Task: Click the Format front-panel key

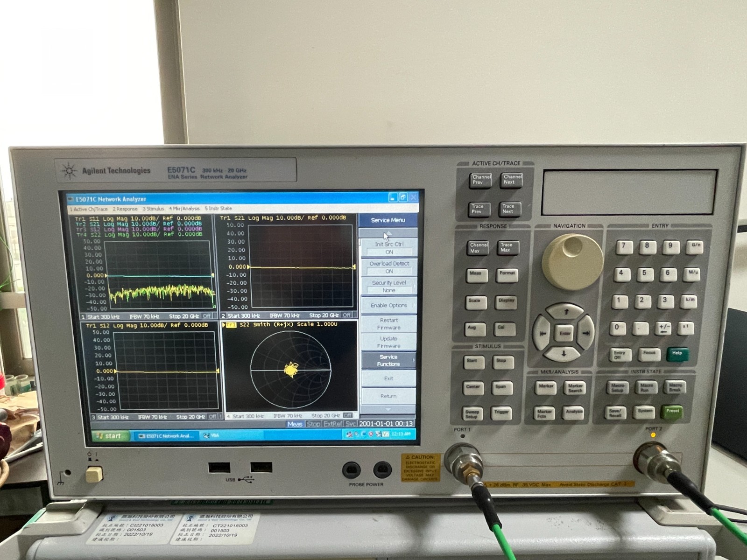Action: pyautogui.click(x=507, y=275)
